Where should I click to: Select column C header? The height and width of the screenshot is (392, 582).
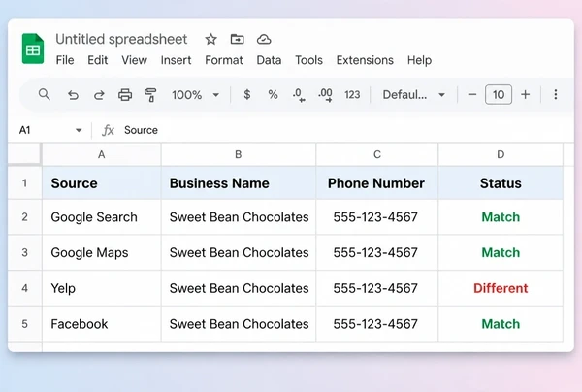pos(377,154)
